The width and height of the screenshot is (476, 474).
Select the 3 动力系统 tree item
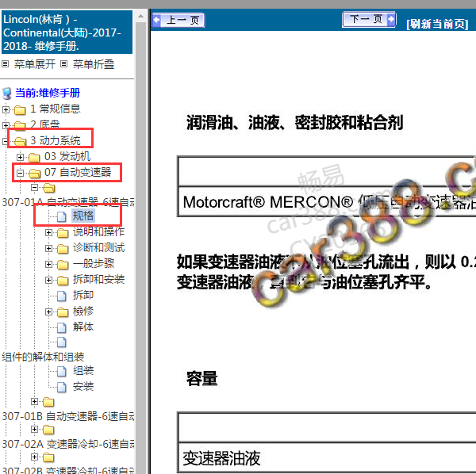[x=56, y=140]
